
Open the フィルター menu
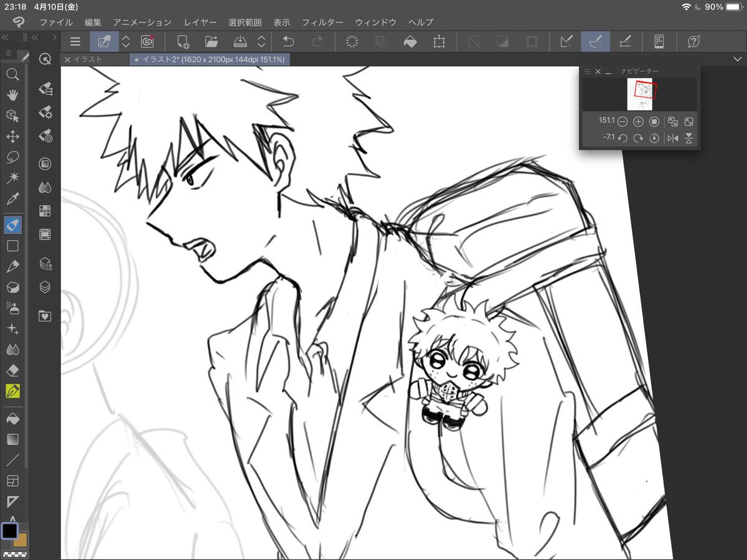tap(322, 22)
